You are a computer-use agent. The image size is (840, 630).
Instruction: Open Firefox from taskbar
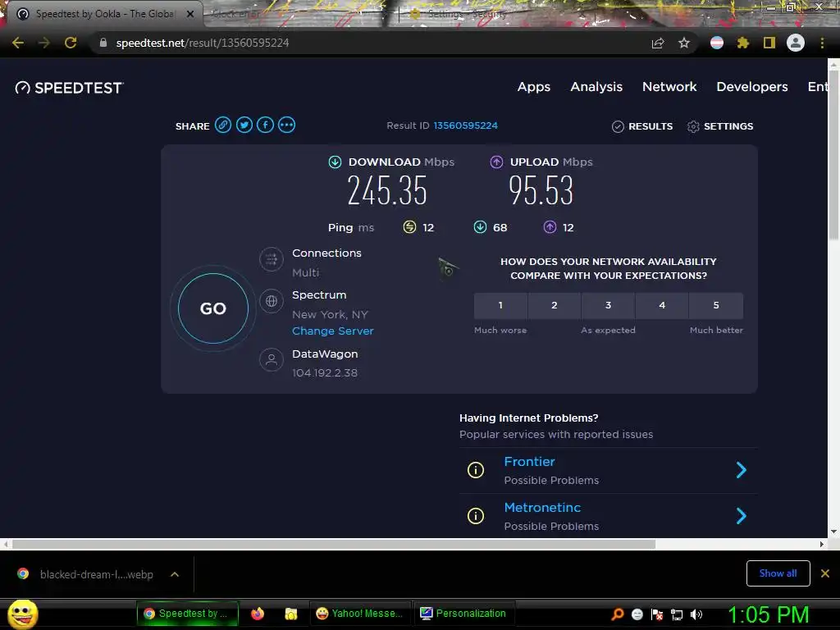tap(257, 614)
